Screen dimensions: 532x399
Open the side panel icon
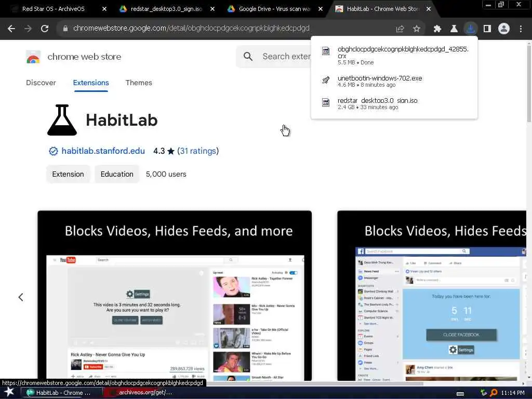point(487,29)
